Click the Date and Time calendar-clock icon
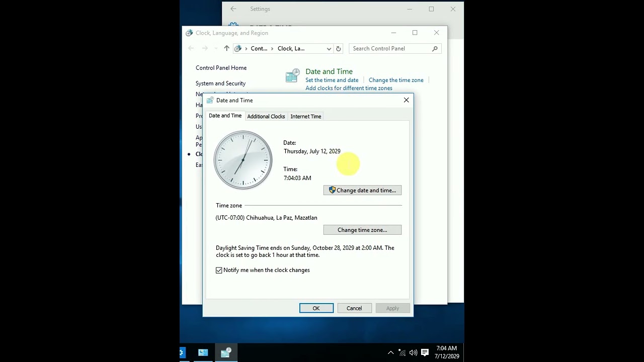Viewport: 644px width, 362px height. tap(292, 75)
